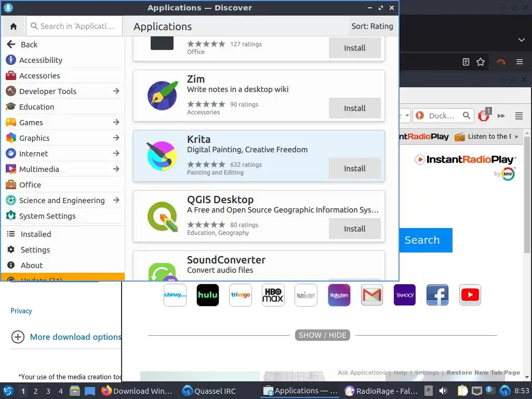Open the Krita application icon

coord(162,156)
